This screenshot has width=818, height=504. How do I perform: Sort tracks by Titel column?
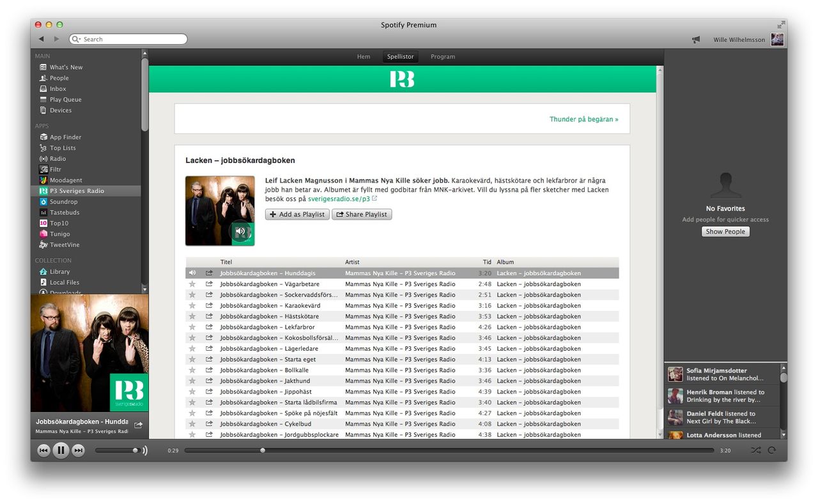tap(281, 262)
